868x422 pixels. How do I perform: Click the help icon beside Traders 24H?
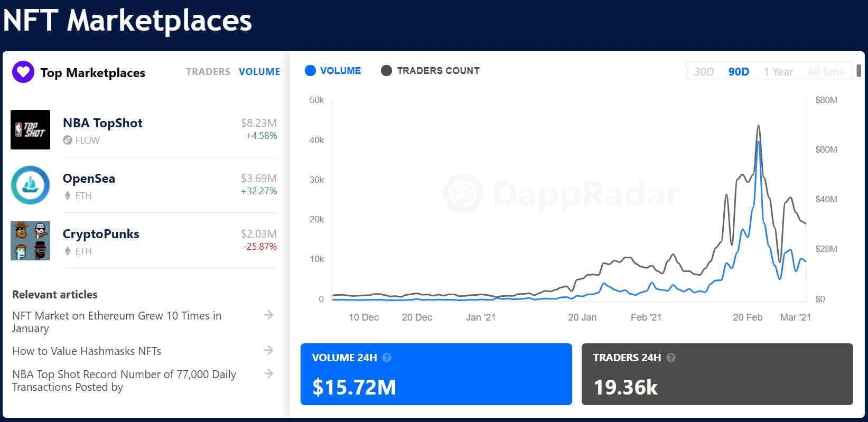(671, 358)
